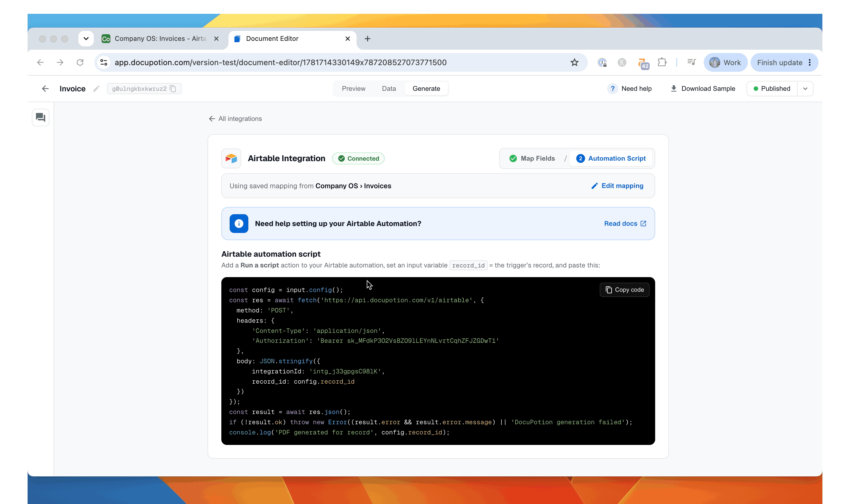Click Download Sample
850x504 pixels.
702,89
